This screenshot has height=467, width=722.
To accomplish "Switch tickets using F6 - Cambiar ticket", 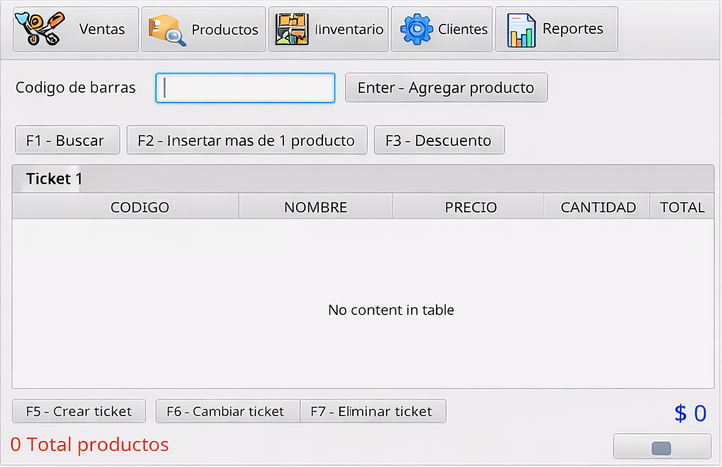I will pos(227,411).
